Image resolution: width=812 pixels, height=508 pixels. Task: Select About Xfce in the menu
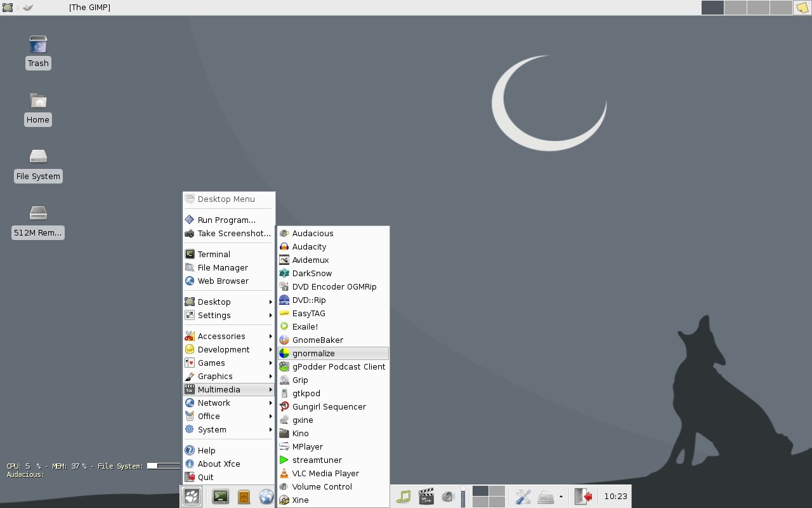(229, 464)
